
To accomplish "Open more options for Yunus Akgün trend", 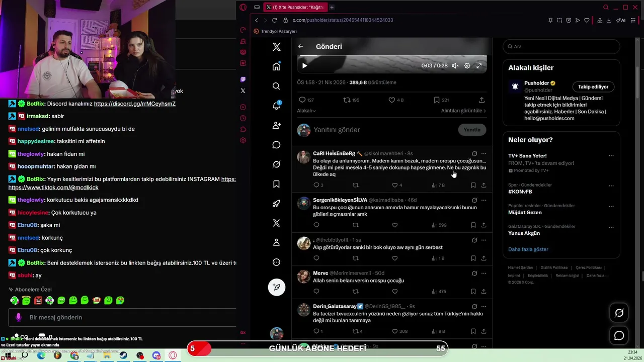I will (611, 227).
